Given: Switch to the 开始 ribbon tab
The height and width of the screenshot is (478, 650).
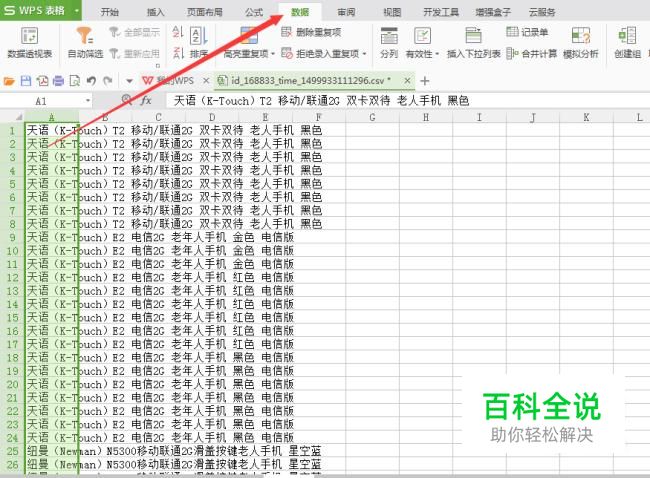Looking at the screenshot, I should click(x=109, y=12).
